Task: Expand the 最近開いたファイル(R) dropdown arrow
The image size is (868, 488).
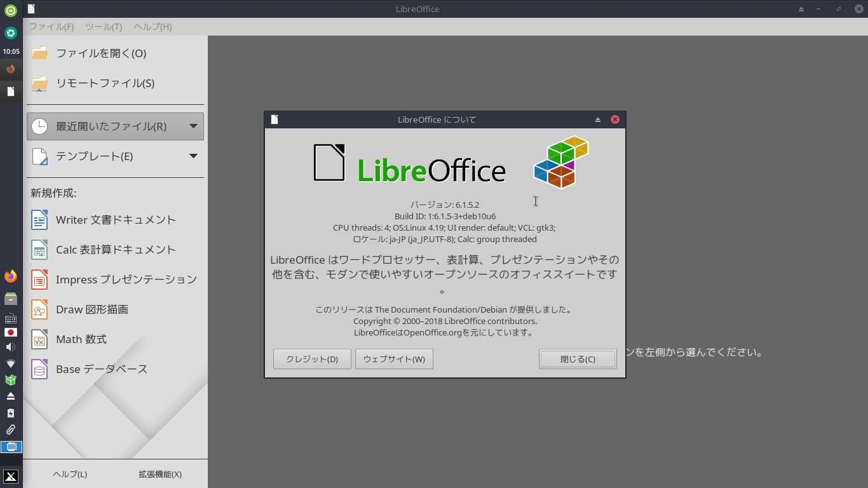Action: tap(194, 126)
